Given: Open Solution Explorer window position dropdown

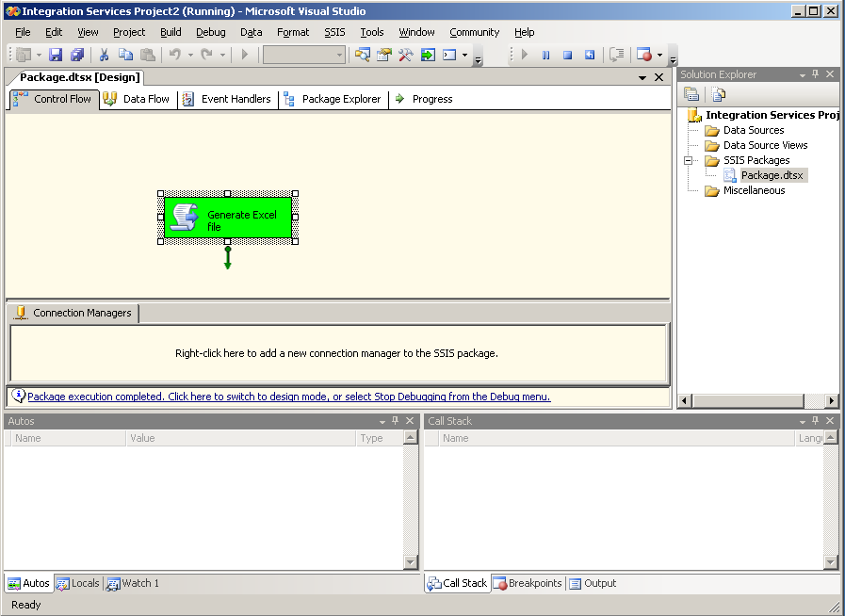Looking at the screenshot, I should coord(803,75).
